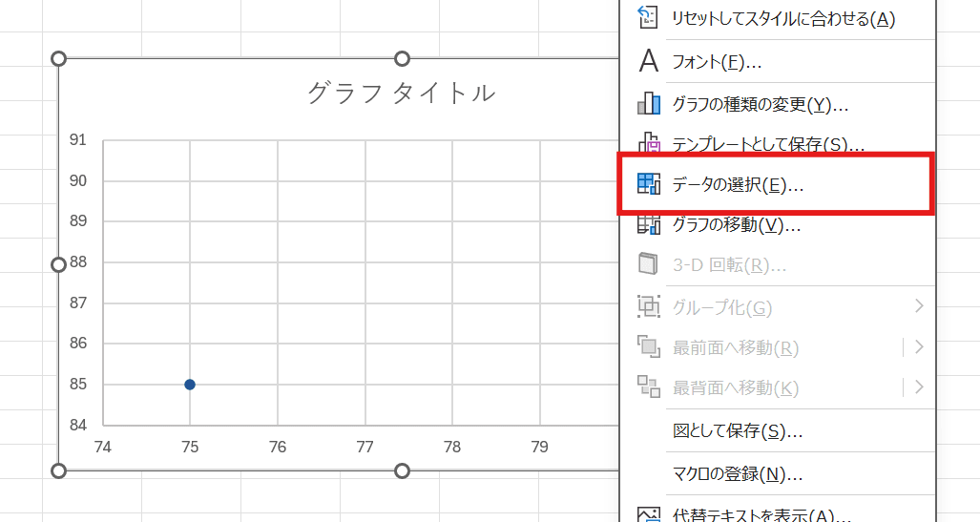Click the save as template icon
Screen dimensions: 980x522
point(649,144)
